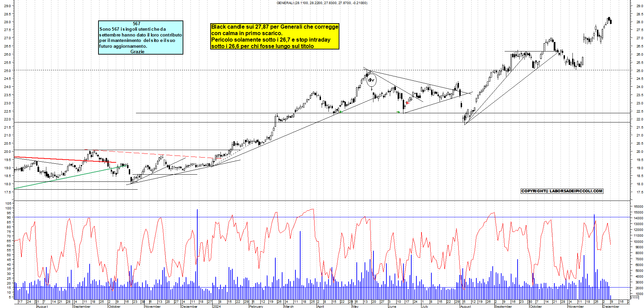Click the 'Grazie' line in the cyan box
Screen dimensions: 644x308
point(137,52)
